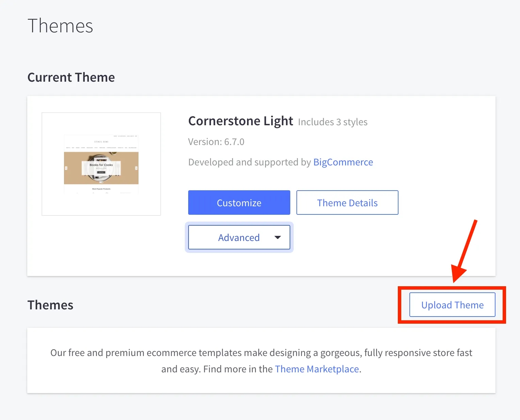Screen dimensions: 520x420
Task: Click the Cornerstone Light preview thumbnail
Action: tap(101, 164)
